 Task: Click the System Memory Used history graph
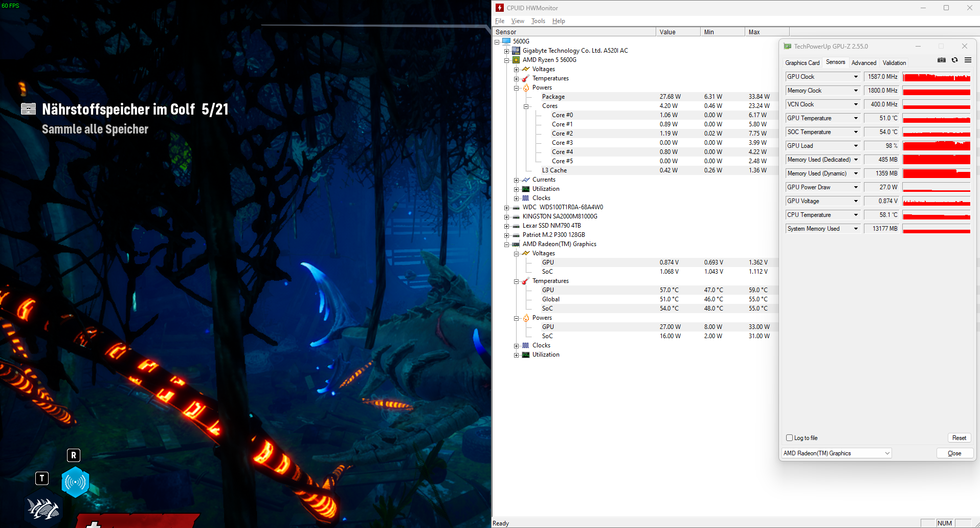(937, 229)
